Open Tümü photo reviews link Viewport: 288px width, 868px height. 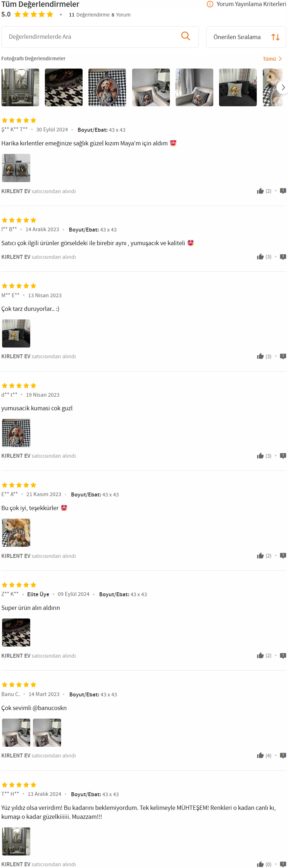272,59
